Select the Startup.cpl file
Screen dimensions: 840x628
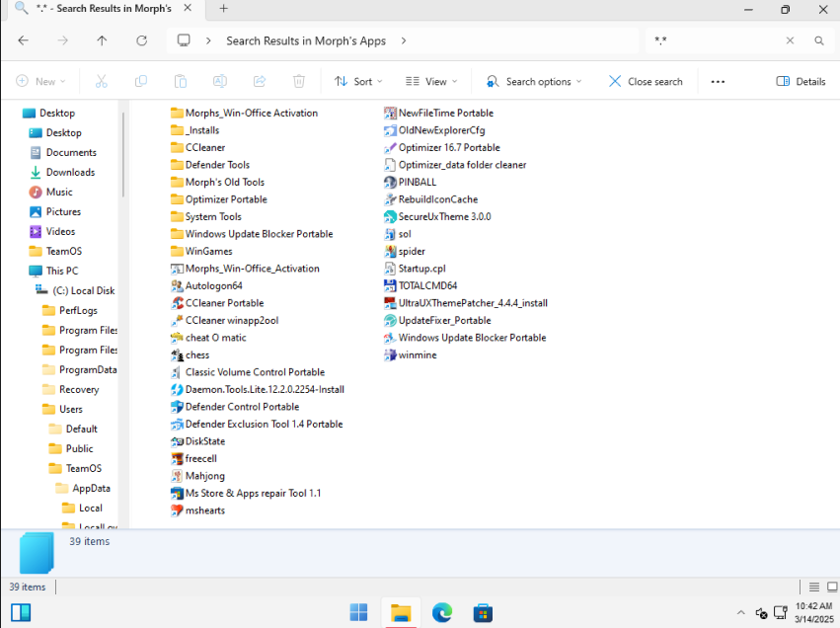pyautogui.click(x=415, y=269)
